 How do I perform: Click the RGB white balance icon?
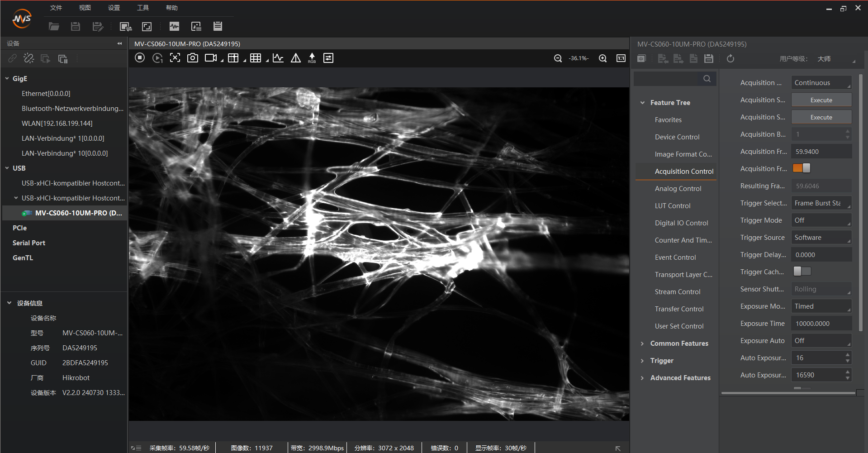[x=312, y=58]
